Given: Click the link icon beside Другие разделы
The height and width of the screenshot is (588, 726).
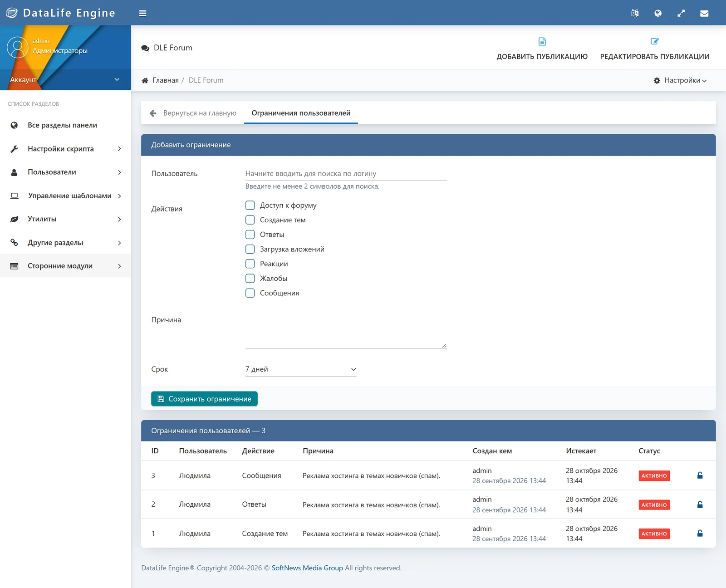Looking at the screenshot, I should click(x=14, y=243).
